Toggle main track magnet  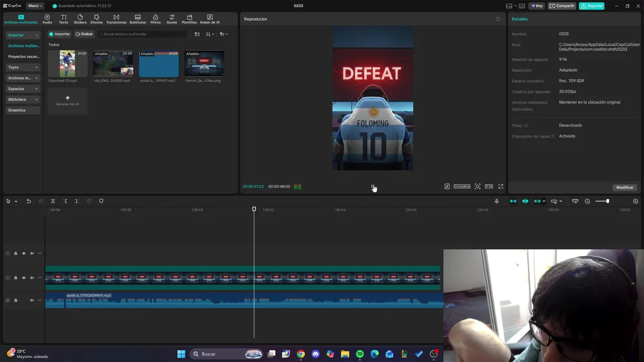513,201
